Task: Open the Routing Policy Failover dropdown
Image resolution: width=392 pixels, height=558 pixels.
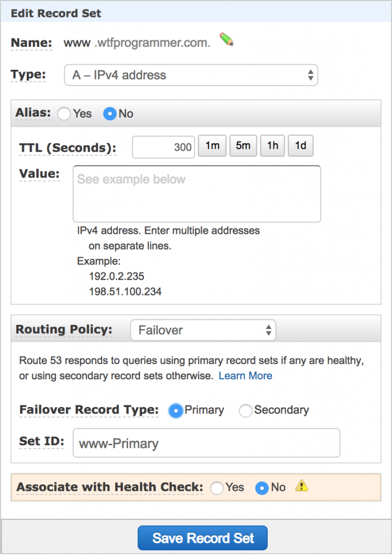Action: point(203,330)
